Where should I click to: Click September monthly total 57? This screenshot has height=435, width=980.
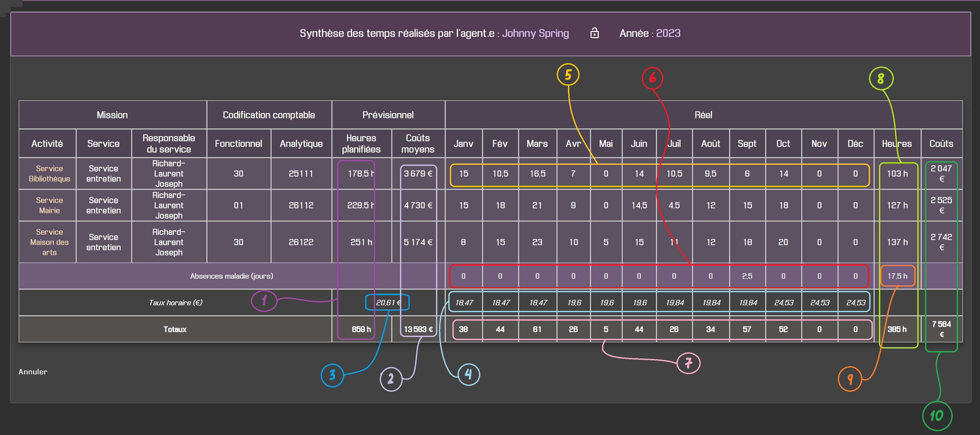[x=747, y=329]
